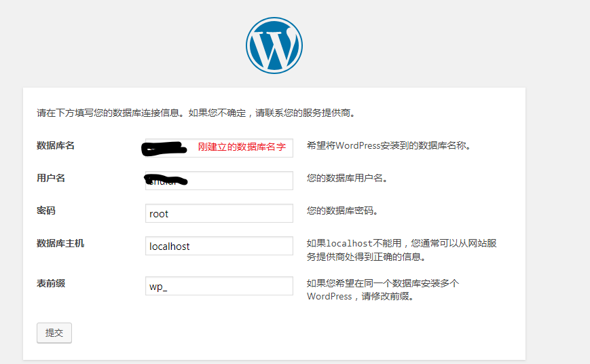Click the 数据库名 label
Viewport: 590px width, 364px height.
click(55, 145)
